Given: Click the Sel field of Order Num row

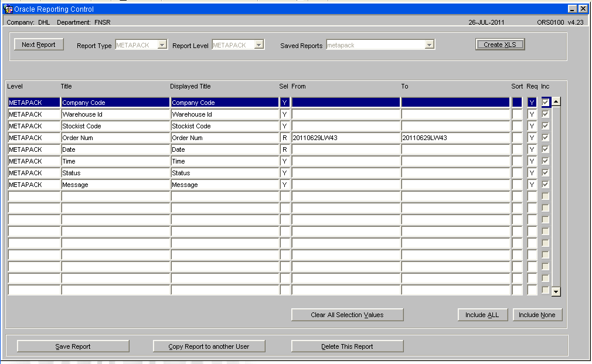Looking at the screenshot, I should (285, 138).
